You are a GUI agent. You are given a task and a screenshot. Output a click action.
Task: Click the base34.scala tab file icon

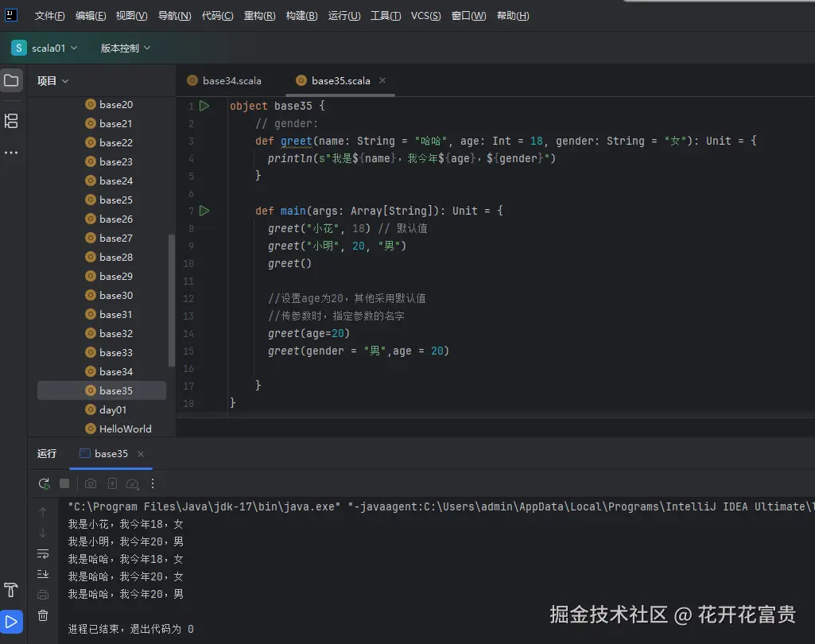(x=192, y=80)
